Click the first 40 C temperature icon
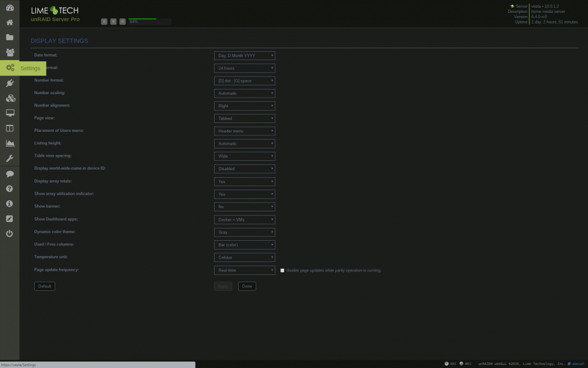 [x=446, y=363]
